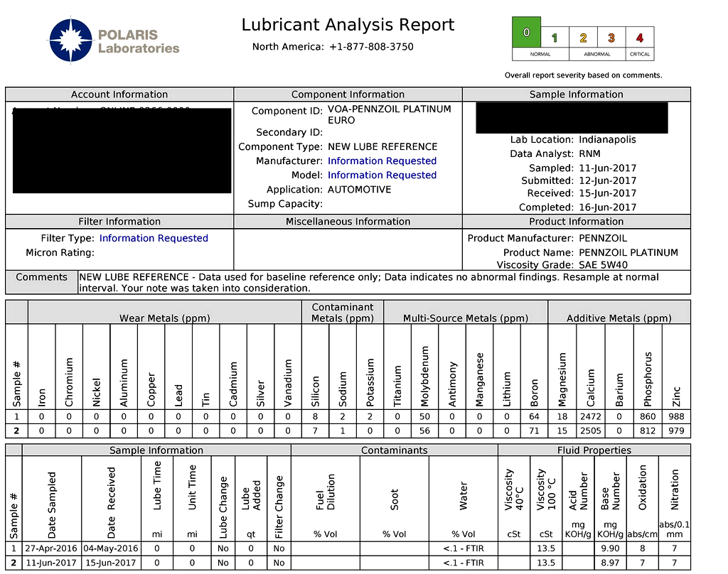Screen dimensions: 728x574
Task: Click the critical severity 4 box
Action: pos(640,38)
